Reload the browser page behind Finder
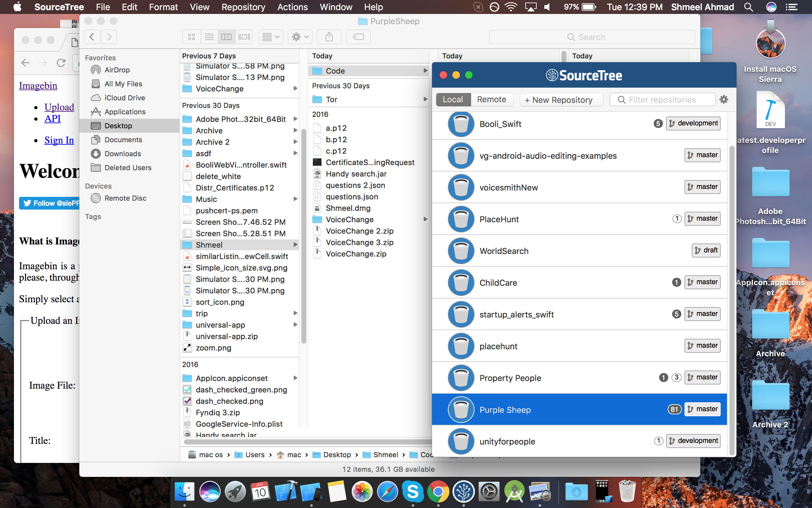This screenshot has height=508, width=812. [61, 63]
